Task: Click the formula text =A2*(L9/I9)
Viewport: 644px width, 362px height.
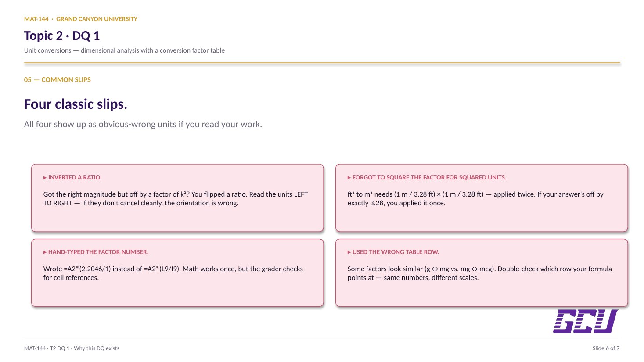Action: (x=162, y=269)
